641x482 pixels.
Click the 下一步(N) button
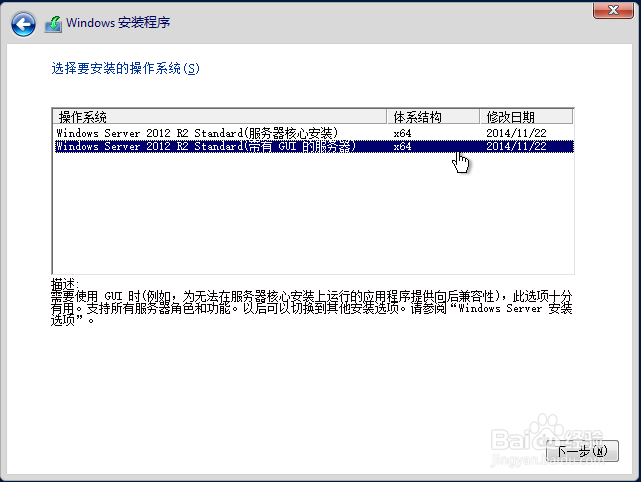pos(583,451)
